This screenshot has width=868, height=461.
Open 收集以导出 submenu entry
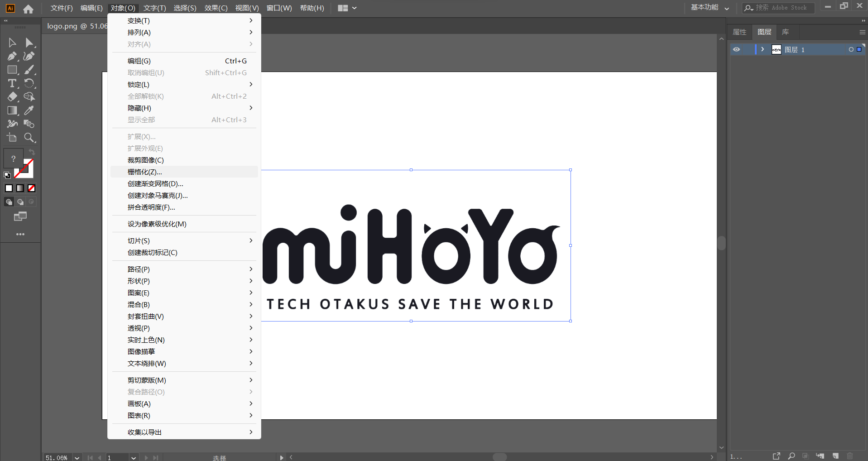tap(184, 432)
